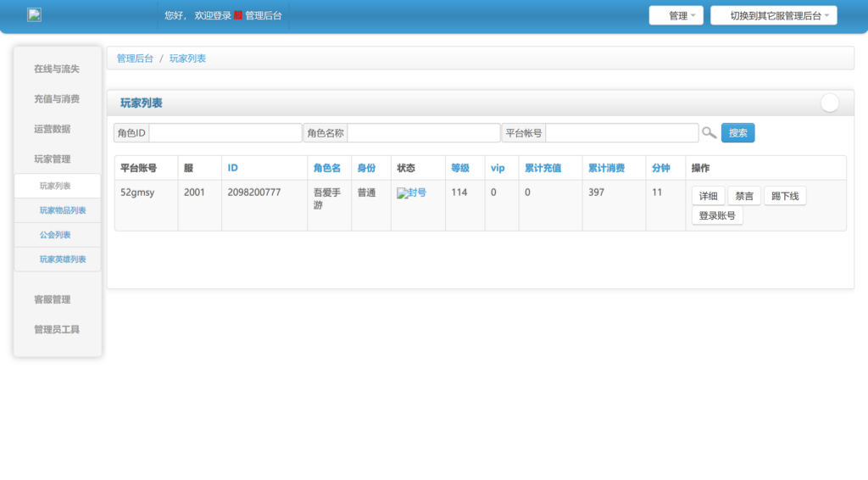
Task: Open 运营数据 in the sidebar
Action: [x=52, y=129]
